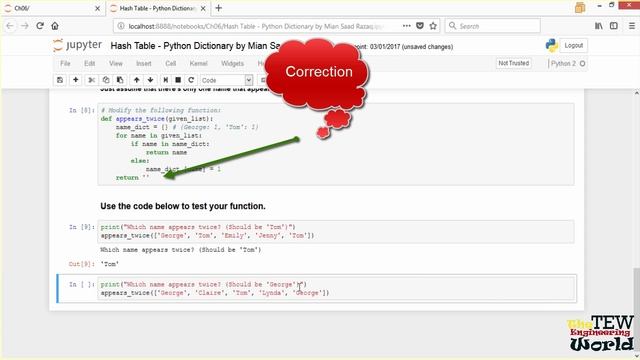Move selected cell down arrow
Screen dimensions: 640x360
tap(151, 80)
